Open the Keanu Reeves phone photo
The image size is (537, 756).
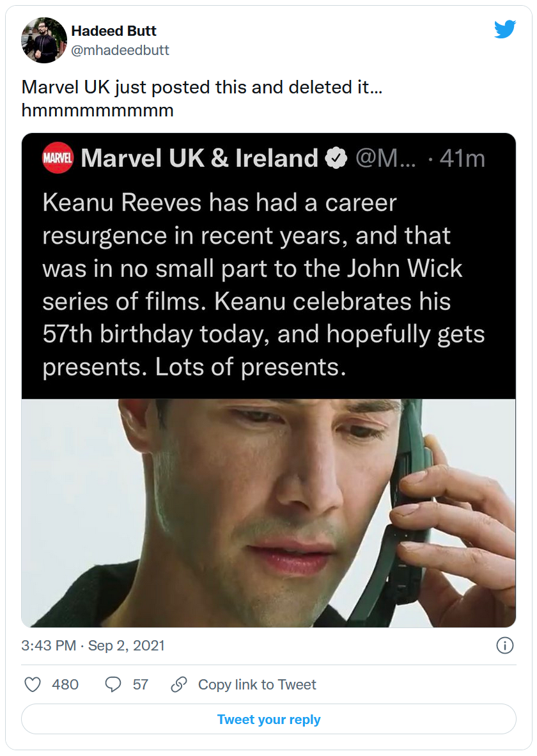(268, 513)
